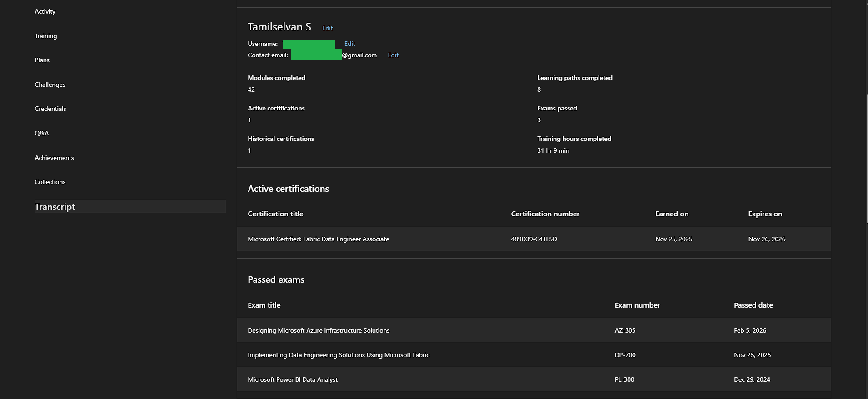Show Achievements in the sidebar

click(x=55, y=158)
